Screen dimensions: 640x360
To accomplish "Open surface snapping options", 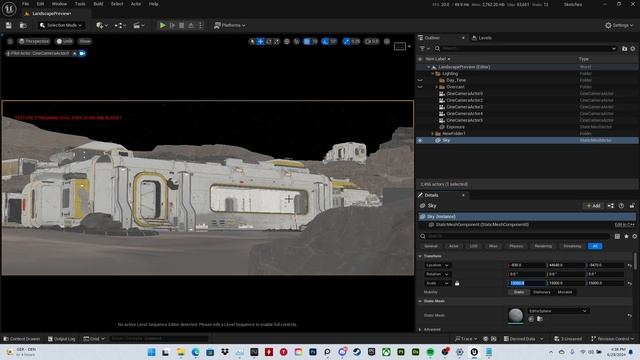I will pyautogui.click(x=296, y=41).
